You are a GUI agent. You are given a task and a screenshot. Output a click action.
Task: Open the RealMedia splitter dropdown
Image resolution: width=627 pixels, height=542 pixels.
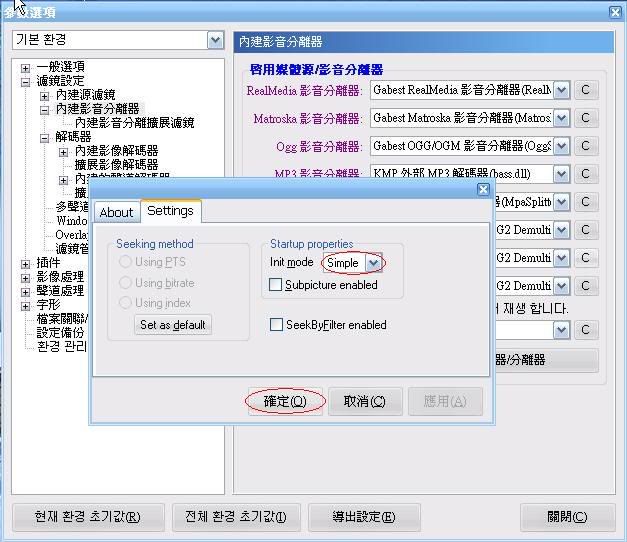coord(561,90)
